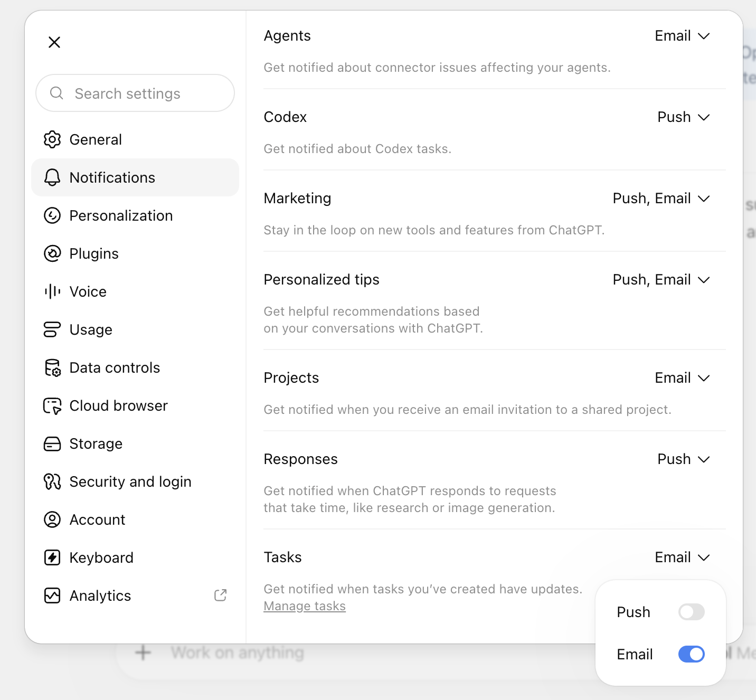Click the Responses heading text
756x700 pixels.
[x=300, y=459]
